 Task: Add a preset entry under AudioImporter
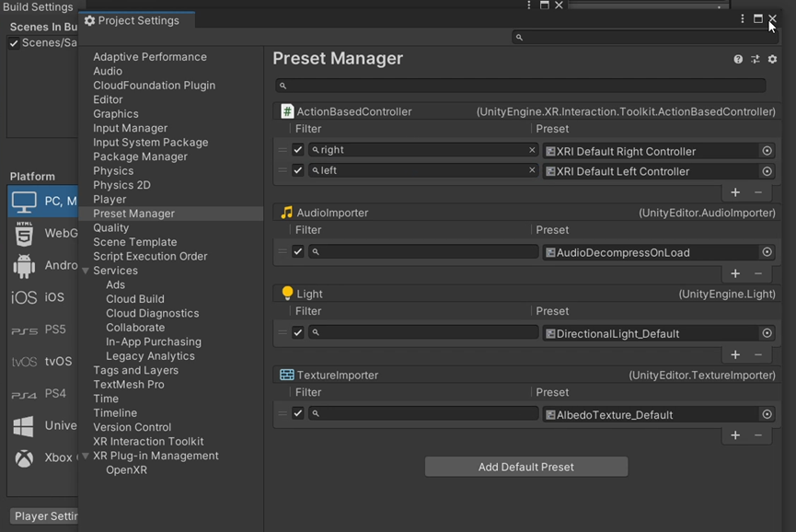click(735, 273)
